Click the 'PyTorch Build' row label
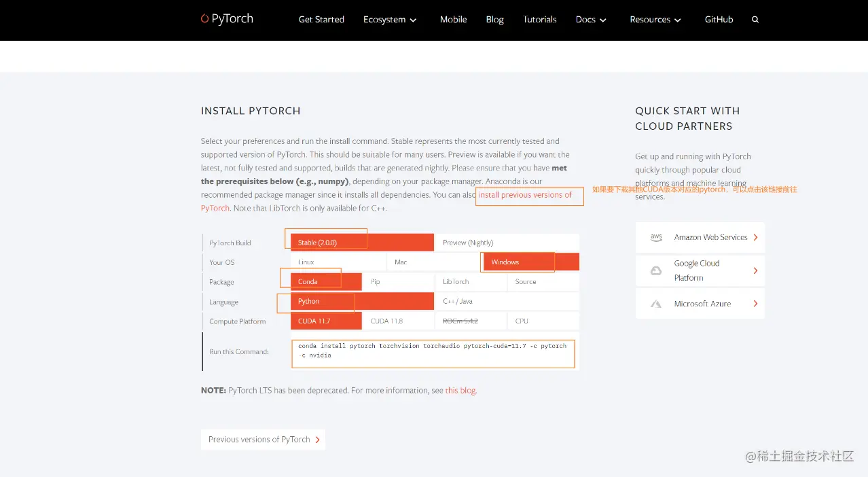 (x=230, y=243)
